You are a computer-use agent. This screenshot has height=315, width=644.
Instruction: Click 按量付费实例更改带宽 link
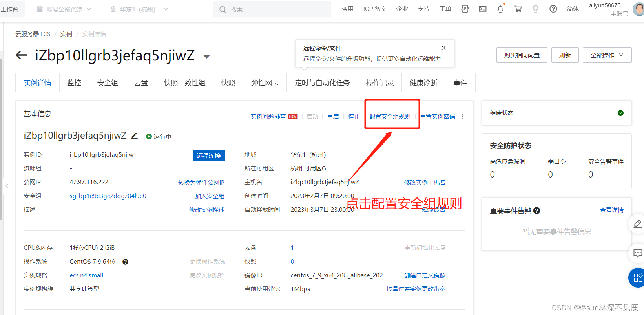click(416, 289)
